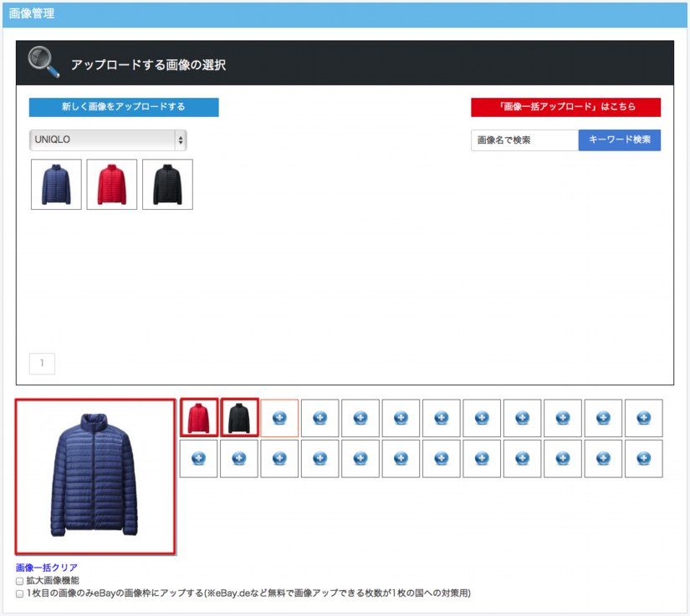Click the magnifying glass icon in header
This screenshot has width=690, height=616.
point(43,63)
